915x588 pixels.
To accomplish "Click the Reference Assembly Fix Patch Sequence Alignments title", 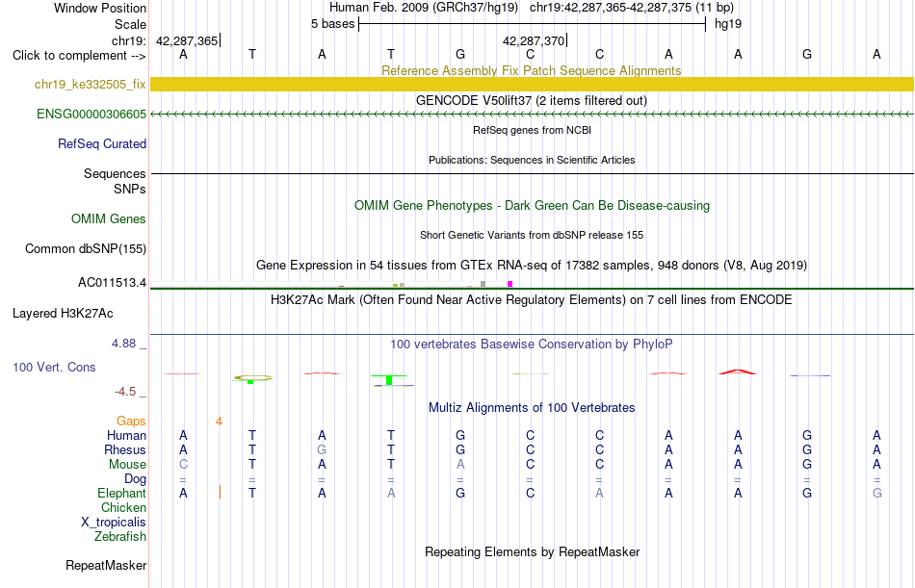I will [x=531, y=70].
